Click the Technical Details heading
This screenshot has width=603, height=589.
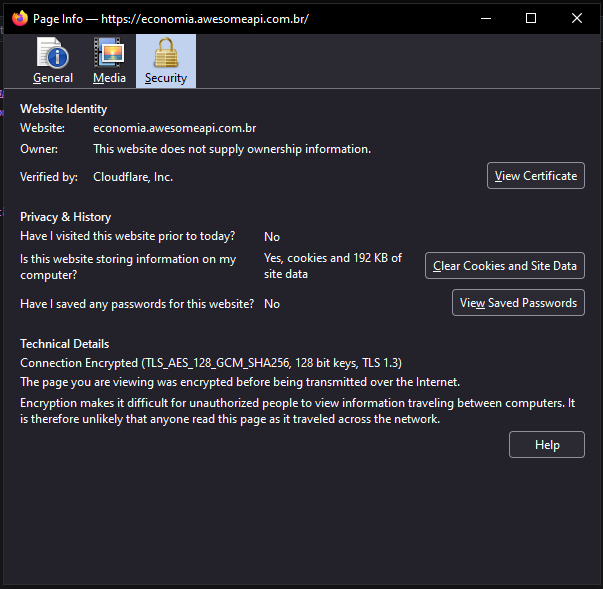(x=65, y=344)
